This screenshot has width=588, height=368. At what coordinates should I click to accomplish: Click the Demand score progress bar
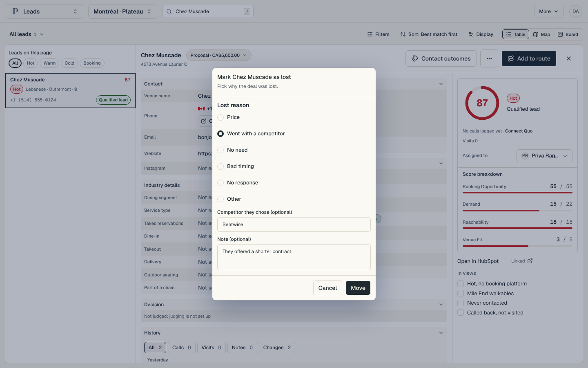pyautogui.click(x=517, y=211)
